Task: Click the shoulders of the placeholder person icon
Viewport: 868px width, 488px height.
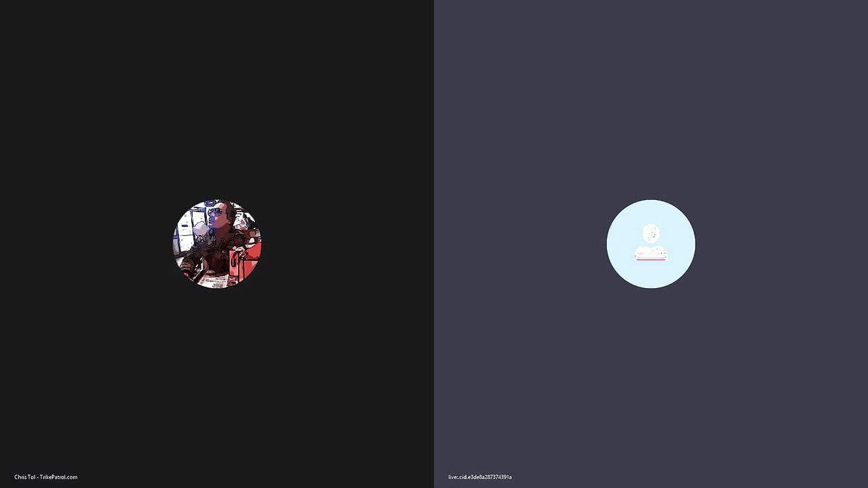Action: tap(651, 253)
